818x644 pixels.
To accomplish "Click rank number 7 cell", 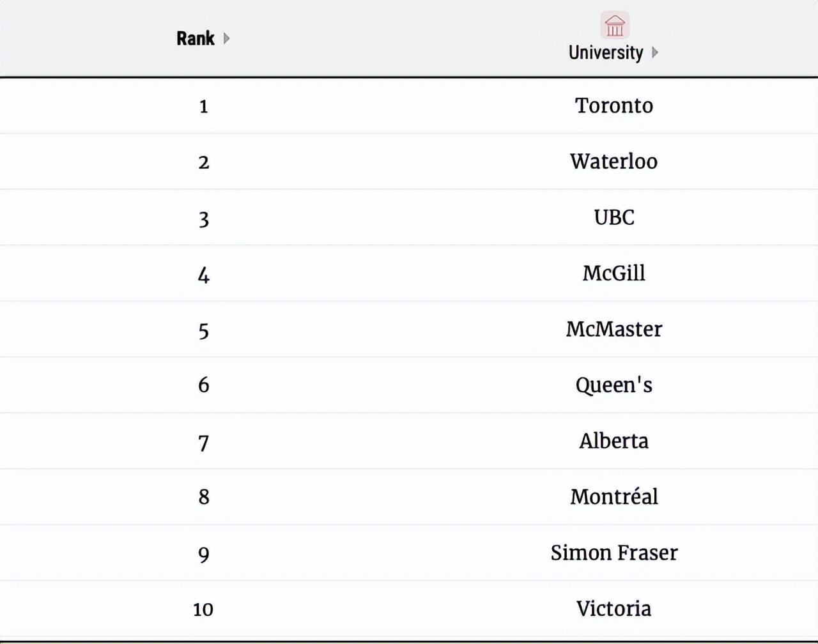I will [204, 442].
